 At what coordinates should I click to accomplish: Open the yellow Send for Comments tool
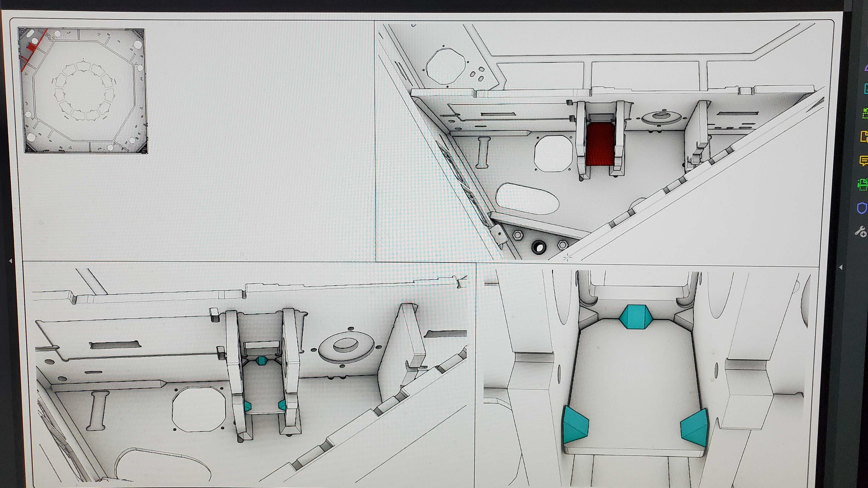(865, 137)
